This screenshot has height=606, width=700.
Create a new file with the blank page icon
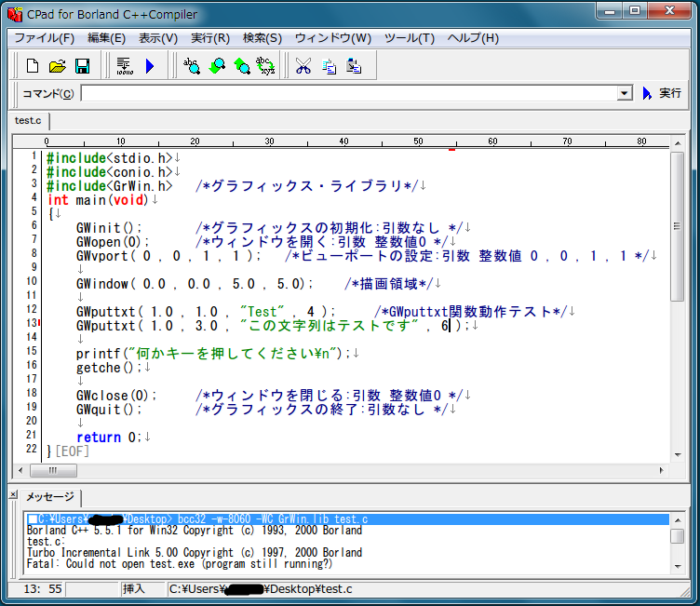click(33, 66)
